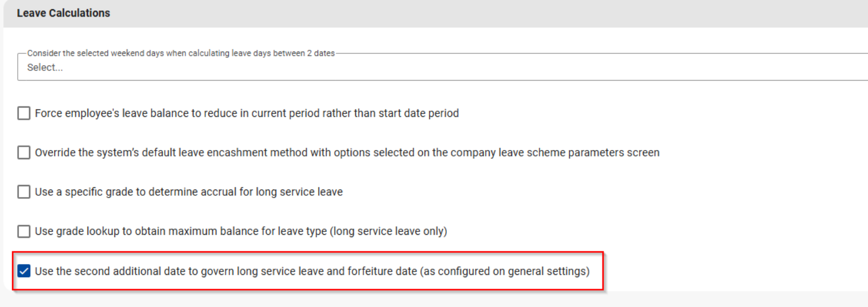Click 'Use a specific grade to determine accrual' label
The height and width of the screenshot is (307, 868).
(143, 192)
